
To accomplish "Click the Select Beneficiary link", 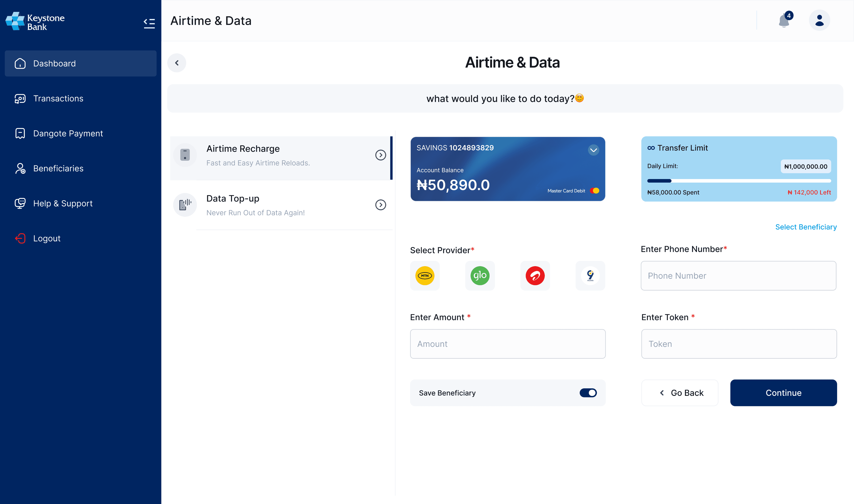I will pos(806,227).
